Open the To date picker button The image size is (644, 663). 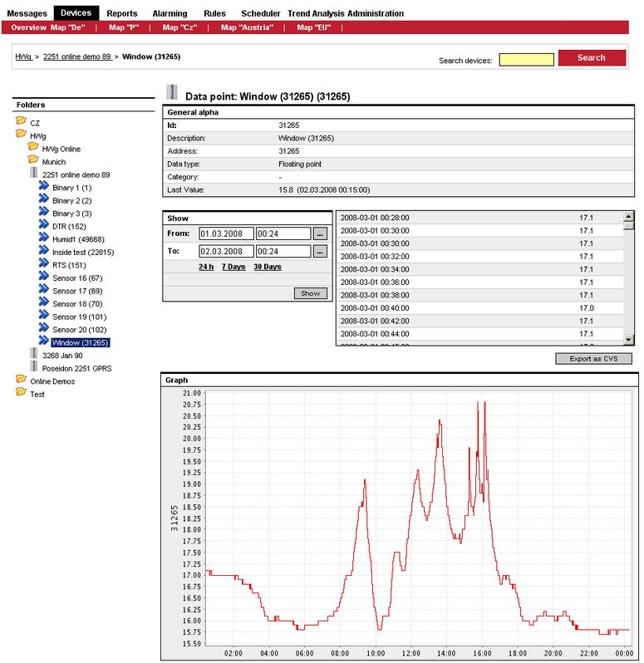[320, 251]
